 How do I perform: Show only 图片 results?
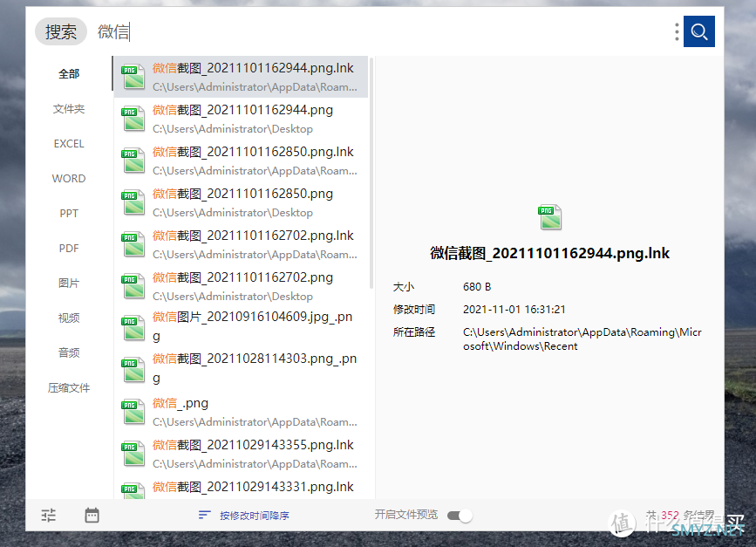[x=69, y=284]
